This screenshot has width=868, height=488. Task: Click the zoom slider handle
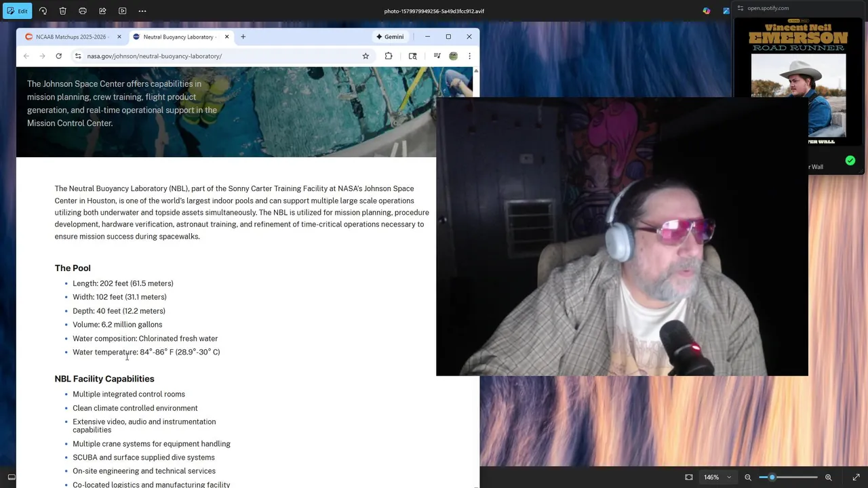click(x=772, y=477)
